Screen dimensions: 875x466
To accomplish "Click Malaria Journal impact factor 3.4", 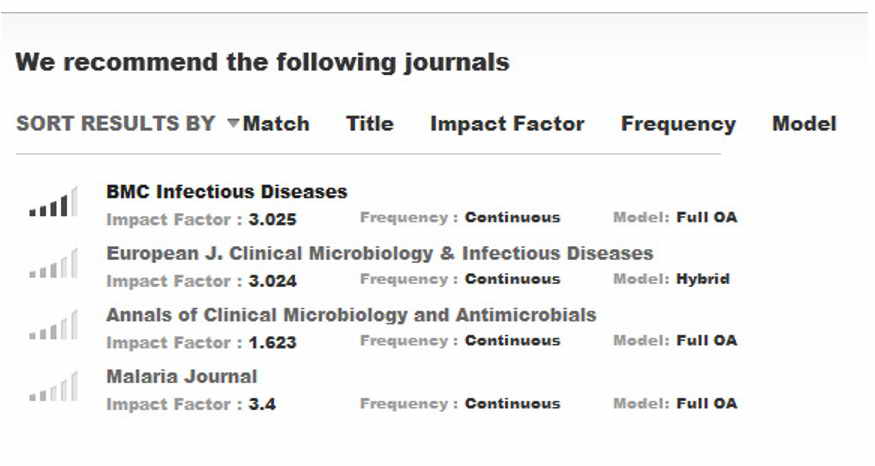I will [x=262, y=404].
